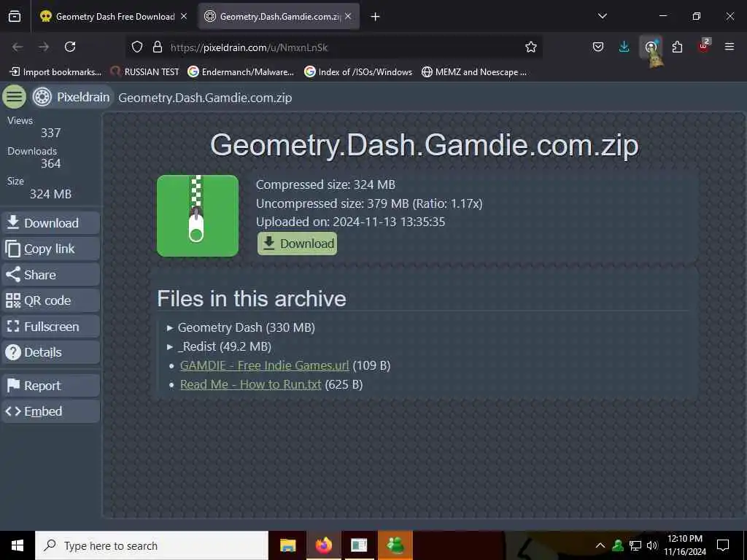Reload the current page

point(70,47)
